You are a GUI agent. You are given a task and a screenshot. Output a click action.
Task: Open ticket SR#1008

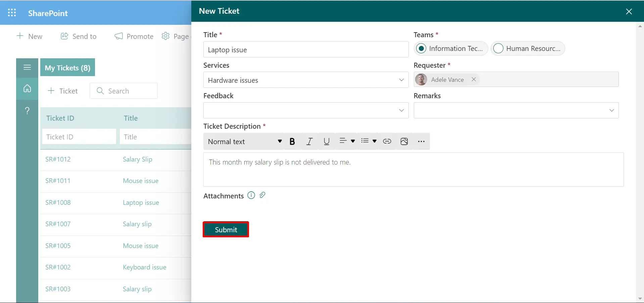(58, 202)
